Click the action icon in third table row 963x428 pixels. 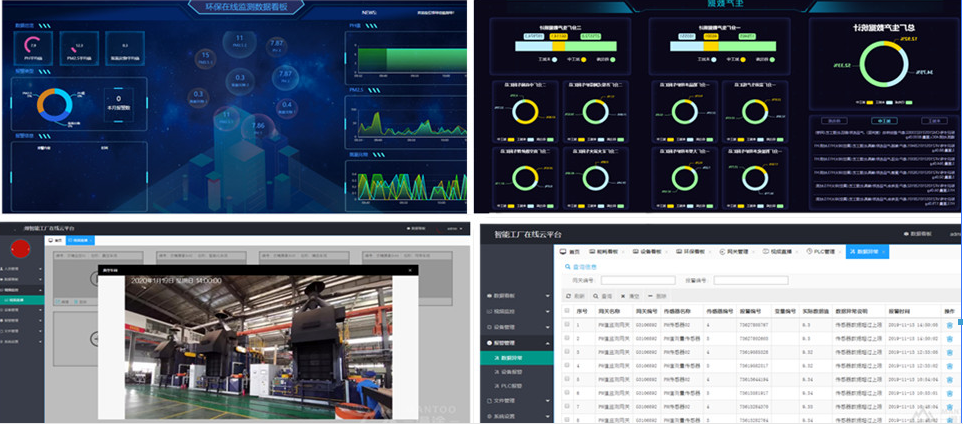click(x=949, y=353)
